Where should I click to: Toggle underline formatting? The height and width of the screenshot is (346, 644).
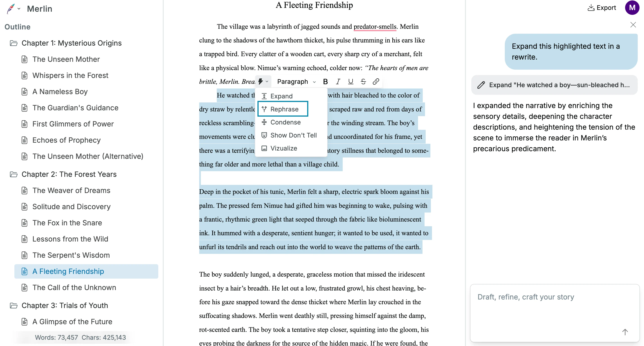point(351,81)
